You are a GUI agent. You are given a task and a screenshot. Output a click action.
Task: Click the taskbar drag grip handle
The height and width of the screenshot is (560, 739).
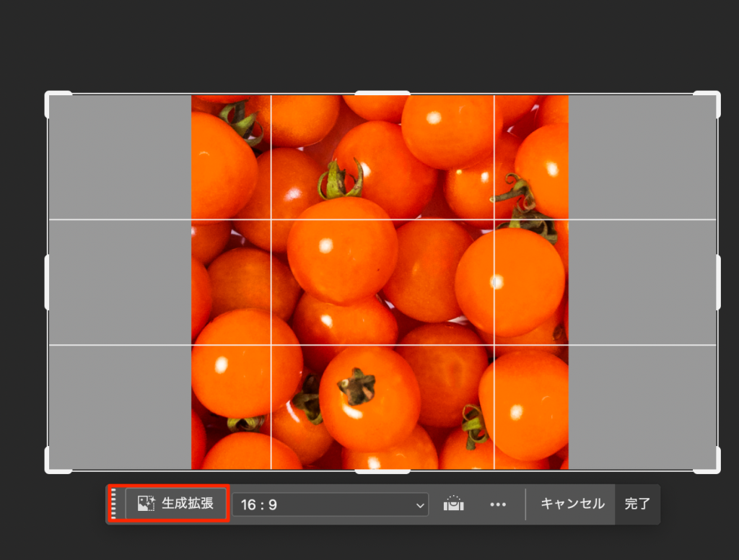(113, 504)
